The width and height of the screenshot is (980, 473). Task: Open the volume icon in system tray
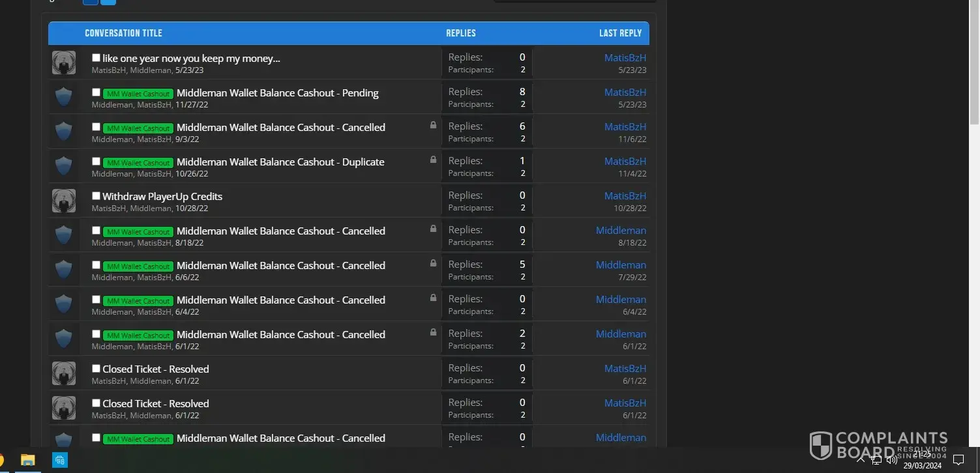pos(892,460)
